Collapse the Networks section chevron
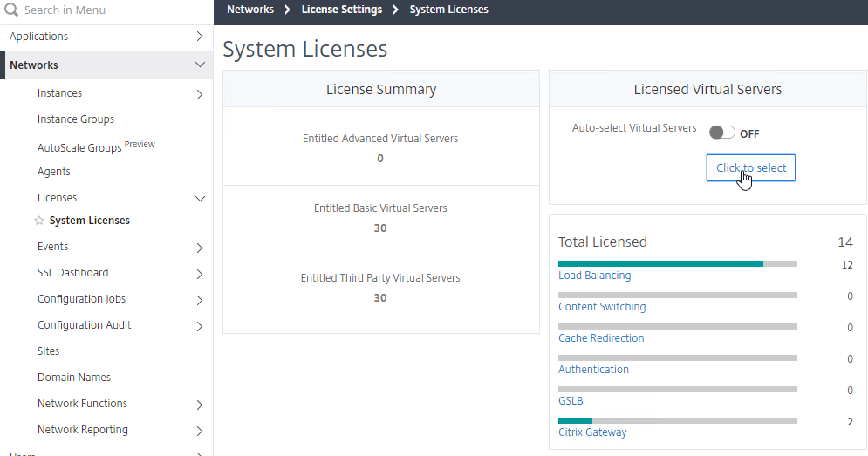 click(x=200, y=65)
